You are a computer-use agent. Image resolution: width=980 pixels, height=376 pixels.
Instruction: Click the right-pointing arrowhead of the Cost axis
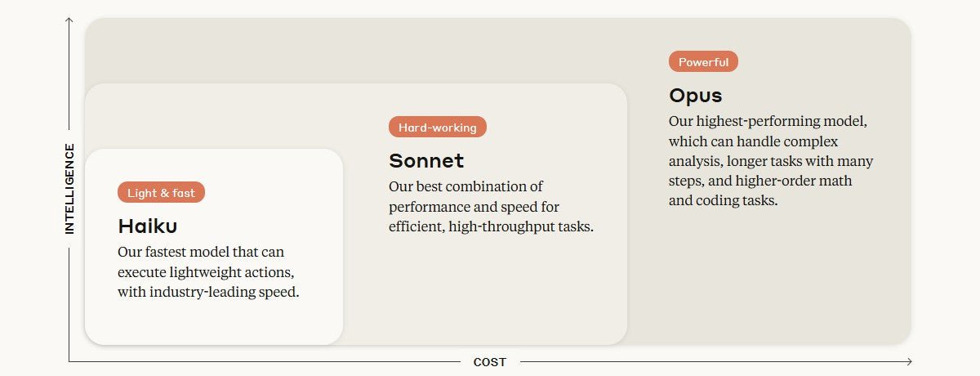tap(909, 361)
